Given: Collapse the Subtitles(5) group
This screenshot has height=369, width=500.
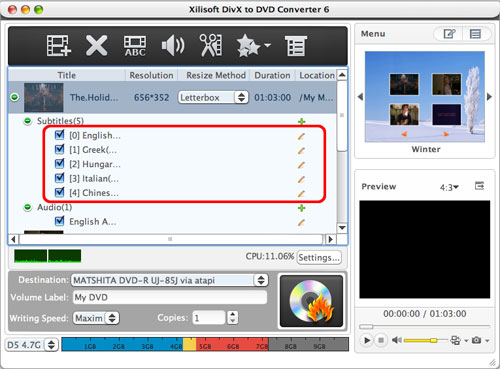Looking at the screenshot, I should 28,121.
